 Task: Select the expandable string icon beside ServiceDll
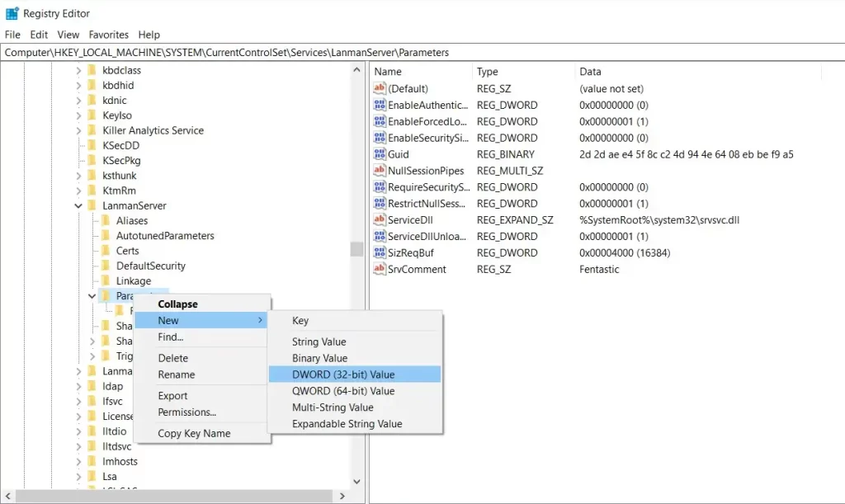[380, 220]
